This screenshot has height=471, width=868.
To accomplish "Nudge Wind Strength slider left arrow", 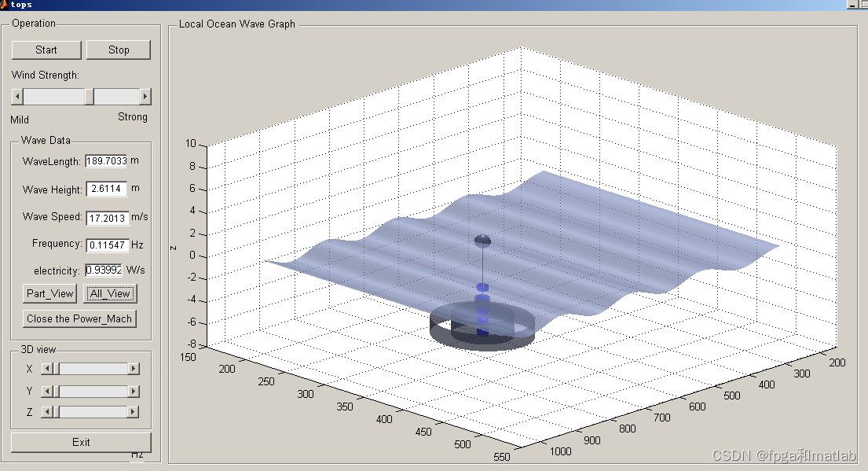I will pyautogui.click(x=17, y=97).
